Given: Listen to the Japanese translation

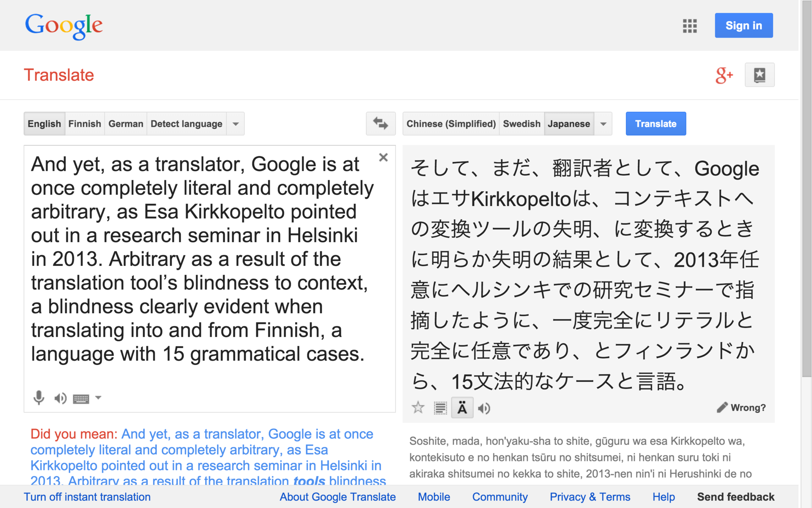Looking at the screenshot, I should (x=484, y=408).
